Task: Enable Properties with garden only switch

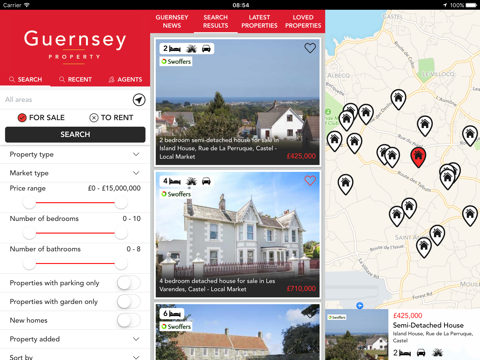Action: pyautogui.click(x=129, y=302)
